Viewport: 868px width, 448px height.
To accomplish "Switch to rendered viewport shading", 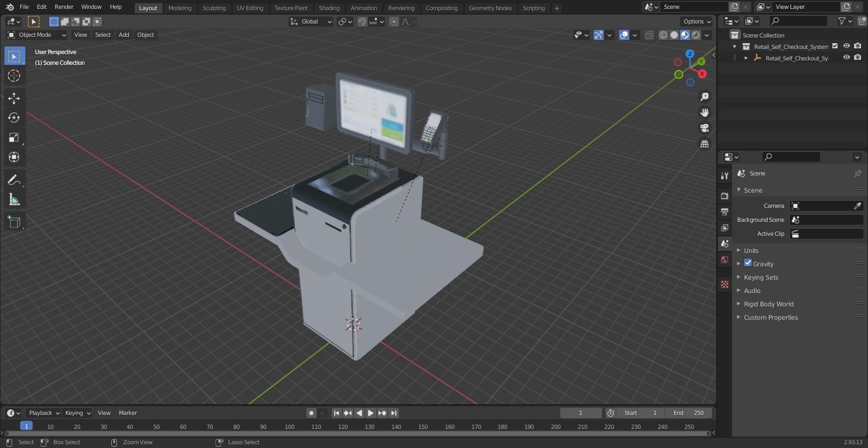I will (696, 35).
